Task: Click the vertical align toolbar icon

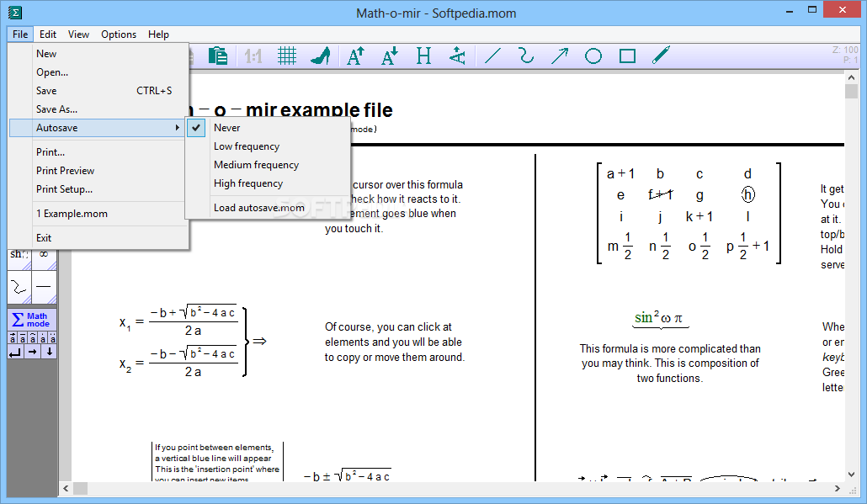Action: click(x=457, y=56)
